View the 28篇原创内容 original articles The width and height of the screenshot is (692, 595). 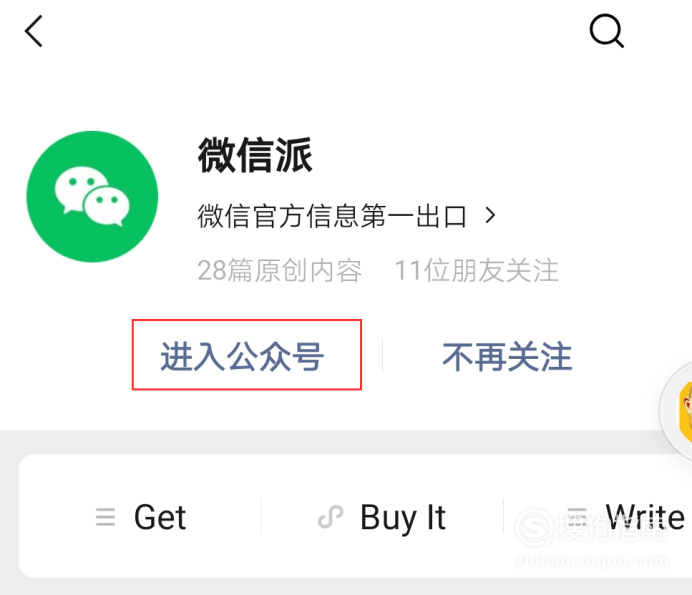click(x=279, y=270)
